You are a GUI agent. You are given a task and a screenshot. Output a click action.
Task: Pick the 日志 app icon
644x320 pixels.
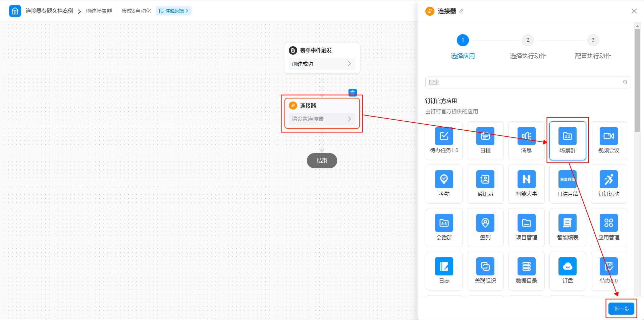444,266
